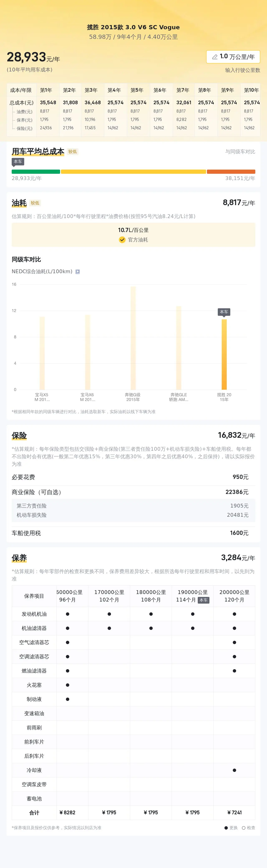The image size is (267, 868).
Task: Click the 16,832元/年 insurance total
Action: point(236,435)
